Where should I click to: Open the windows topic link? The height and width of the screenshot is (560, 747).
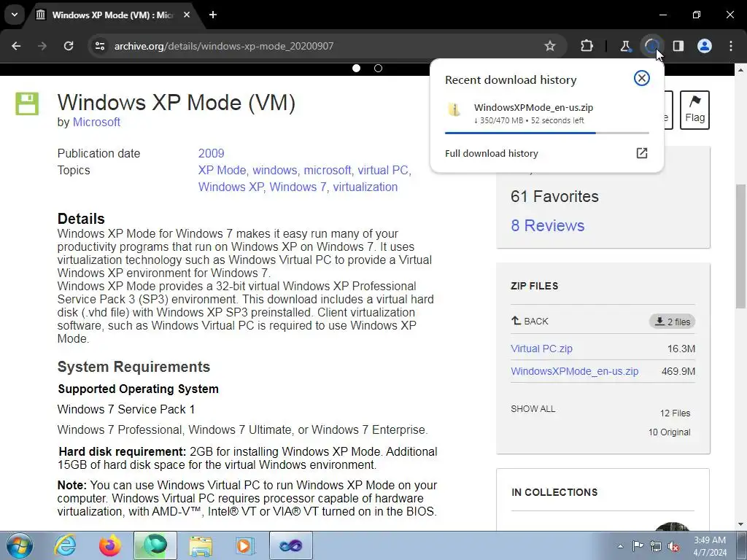pyautogui.click(x=274, y=170)
